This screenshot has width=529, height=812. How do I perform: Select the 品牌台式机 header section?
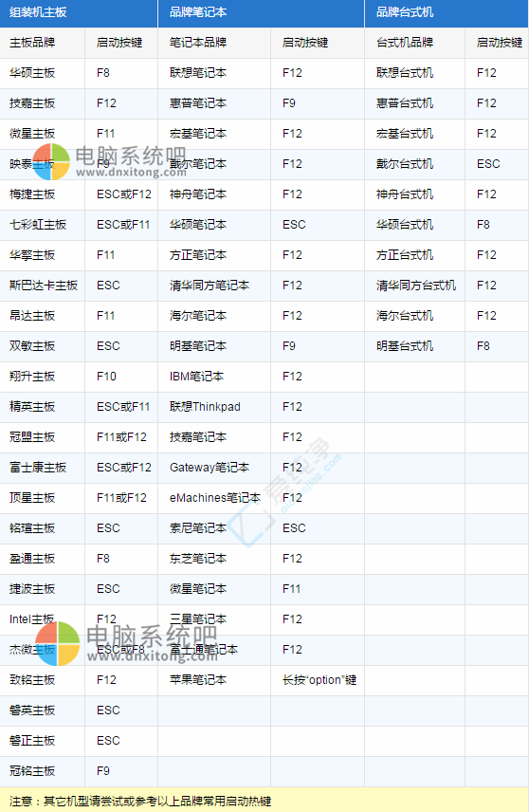[447, 13]
